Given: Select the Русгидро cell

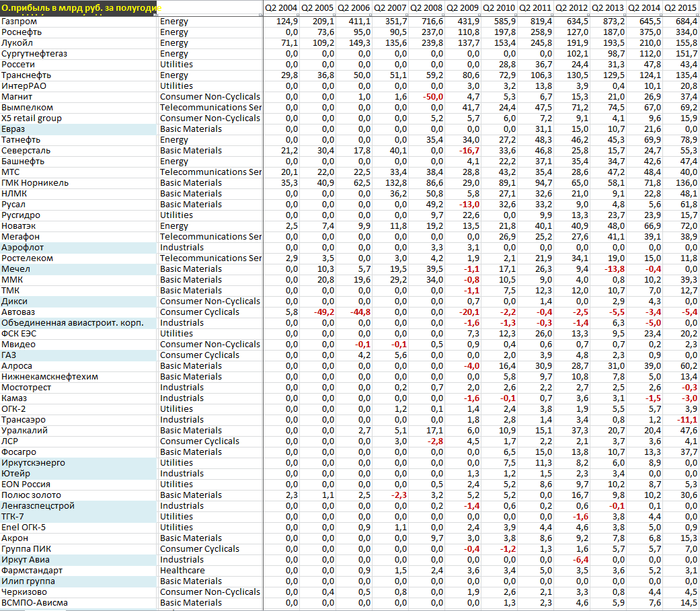Looking at the screenshot, I should [79, 215].
